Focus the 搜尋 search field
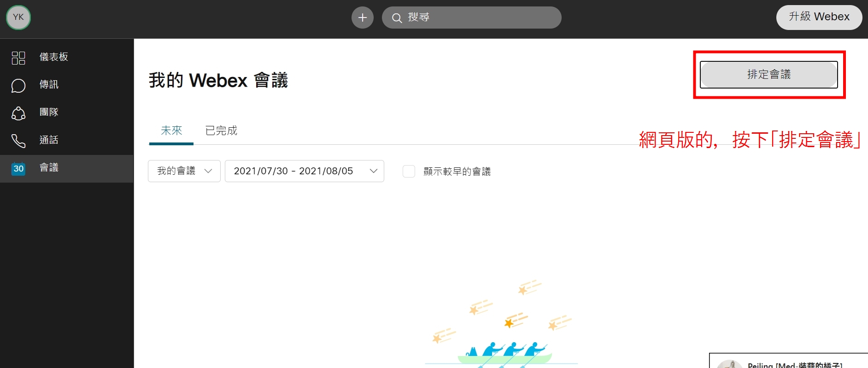 point(471,18)
